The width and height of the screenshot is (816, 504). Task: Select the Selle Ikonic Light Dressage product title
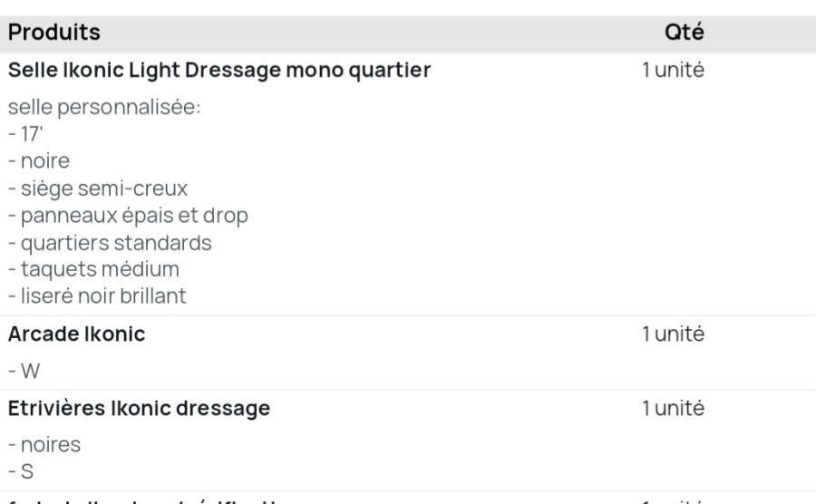[x=219, y=70]
